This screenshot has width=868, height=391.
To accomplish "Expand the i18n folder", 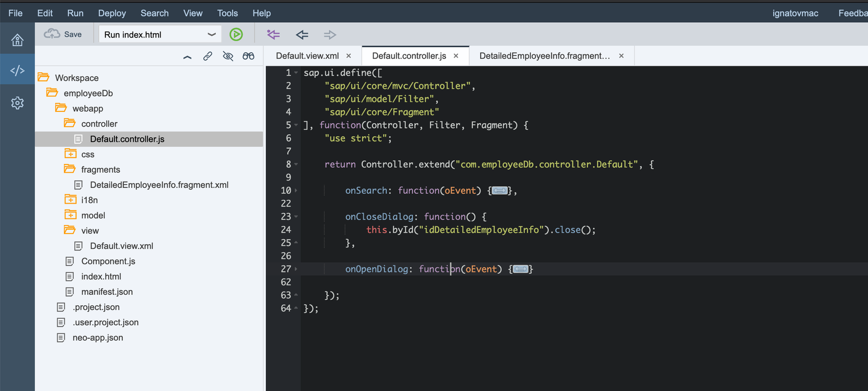I will click(x=70, y=199).
